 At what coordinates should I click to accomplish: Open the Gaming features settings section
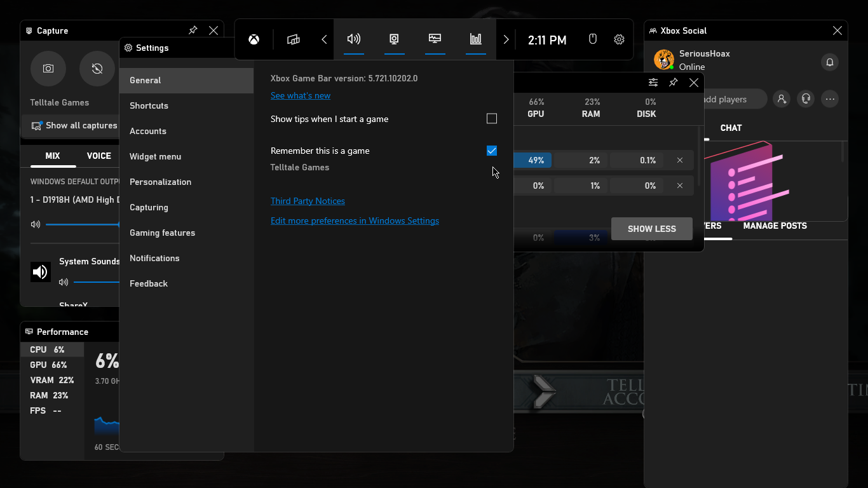186,233
